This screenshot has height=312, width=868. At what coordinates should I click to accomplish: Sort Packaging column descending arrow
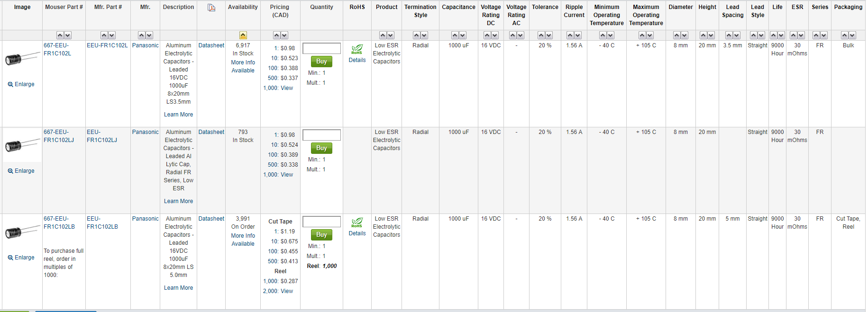pyautogui.click(x=852, y=36)
